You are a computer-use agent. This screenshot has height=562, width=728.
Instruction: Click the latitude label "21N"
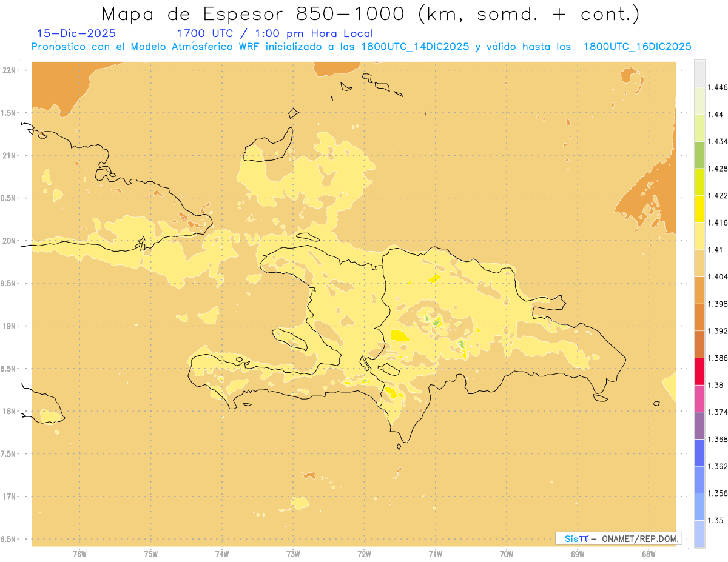pos(9,156)
